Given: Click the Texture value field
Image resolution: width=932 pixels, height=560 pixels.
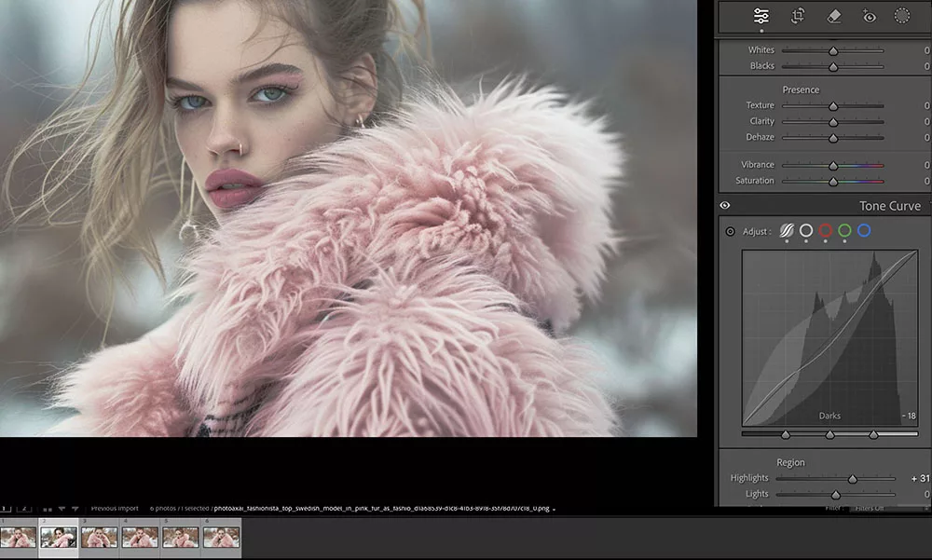Looking at the screenshot, I should click(x=926, y=106).
